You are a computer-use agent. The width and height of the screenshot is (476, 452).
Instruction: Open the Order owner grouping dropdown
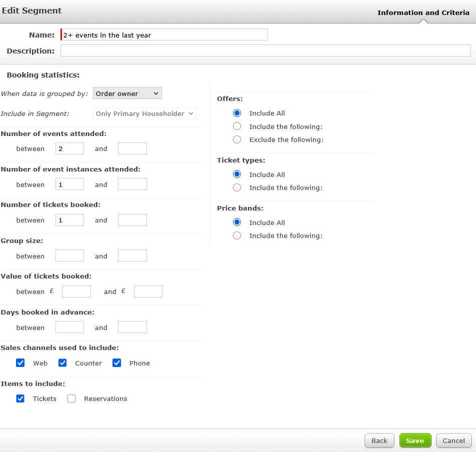(x=127, y=93)
